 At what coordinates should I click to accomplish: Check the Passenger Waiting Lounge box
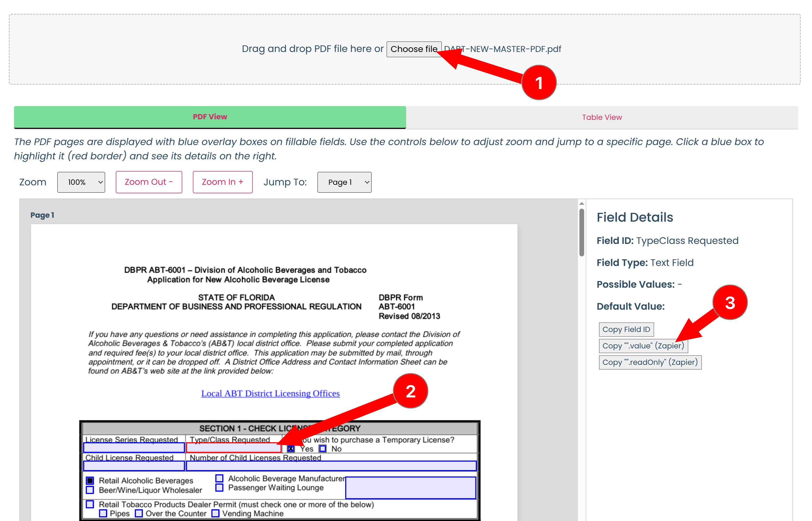[x=219, y=488]
